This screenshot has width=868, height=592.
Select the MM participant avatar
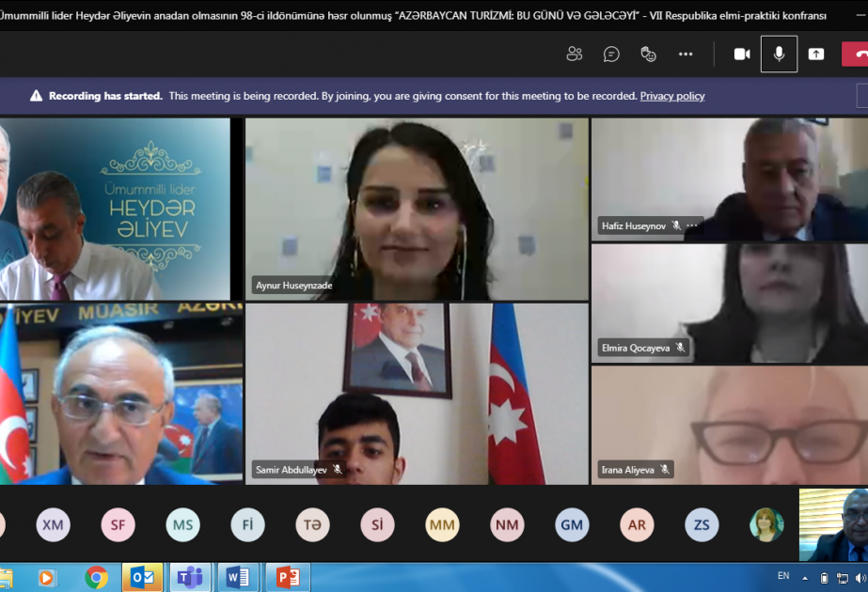click(x=442, y=524)
